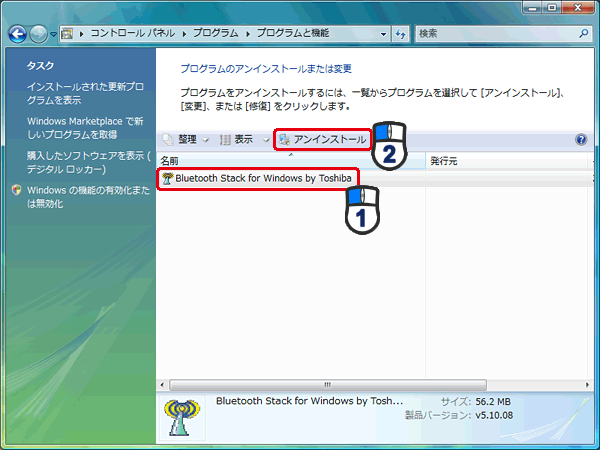Click the shield icon beside Windows の機能
This screenshot has height=450, width=600.
click(16, 190)
